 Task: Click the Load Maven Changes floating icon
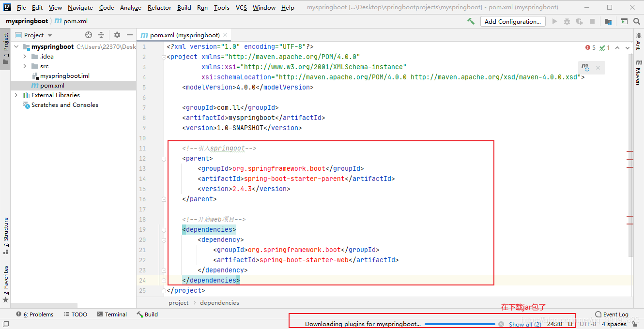(586, 68)
